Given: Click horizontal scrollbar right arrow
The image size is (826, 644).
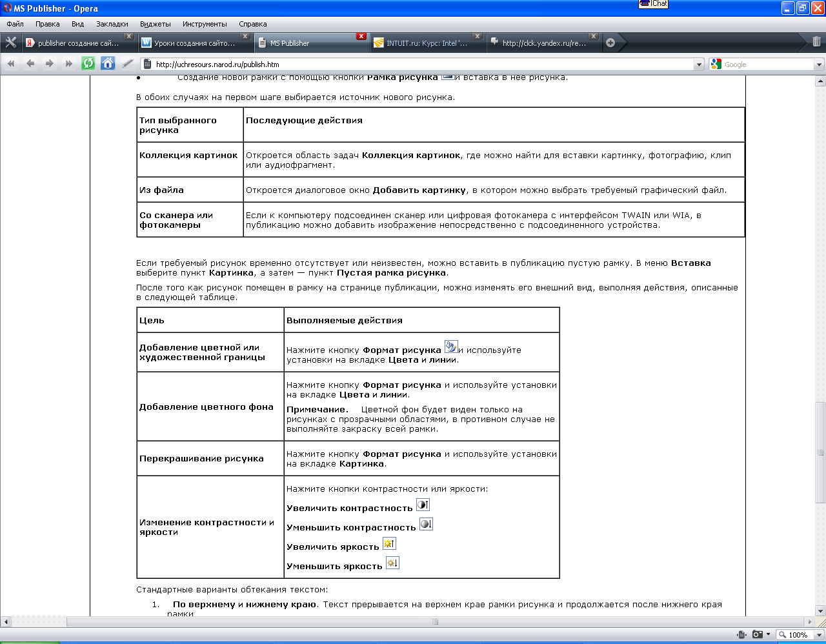Looking at the screenshot, I should (811, 621).
